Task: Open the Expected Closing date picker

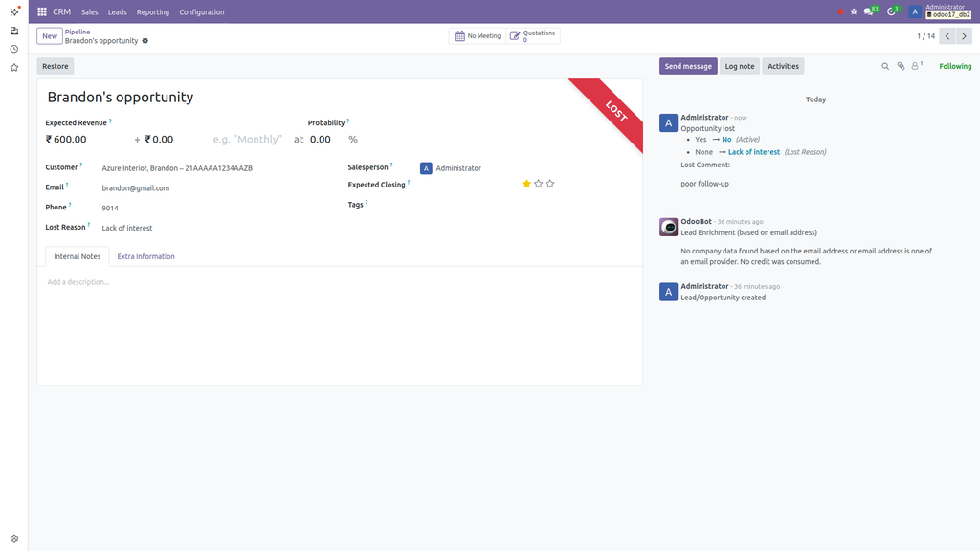Action: [x=450, y=185]
